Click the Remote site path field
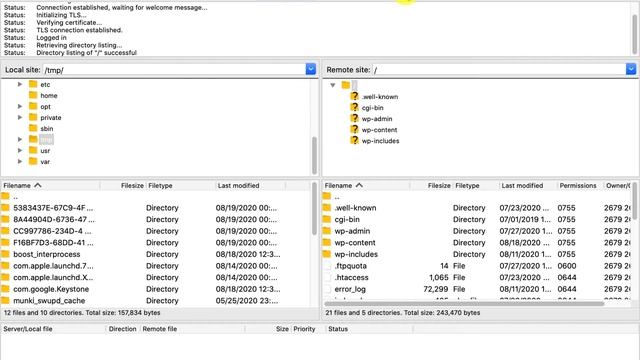Image resolution: width=640 pixels, height=360 pixels. pyautogui.click(x=498, y=70)
